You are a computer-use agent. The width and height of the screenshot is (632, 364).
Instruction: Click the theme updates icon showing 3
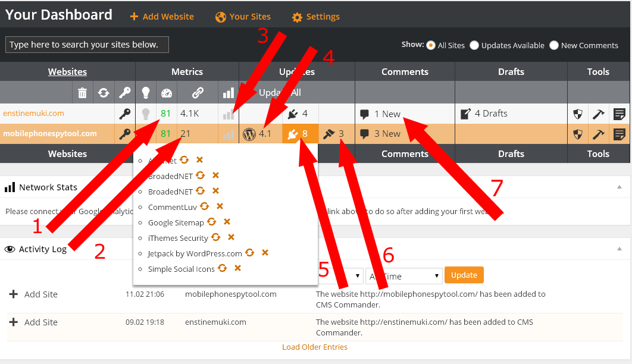coord(329,134)
